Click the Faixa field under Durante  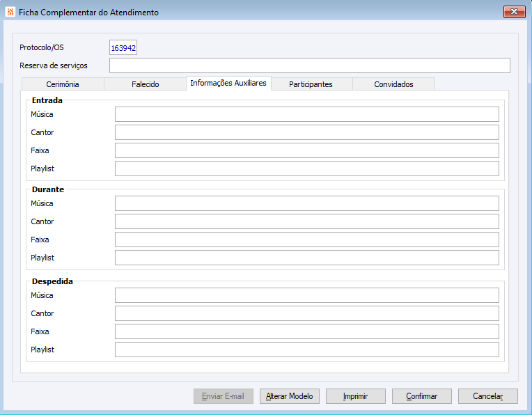[x=306, y=240]
